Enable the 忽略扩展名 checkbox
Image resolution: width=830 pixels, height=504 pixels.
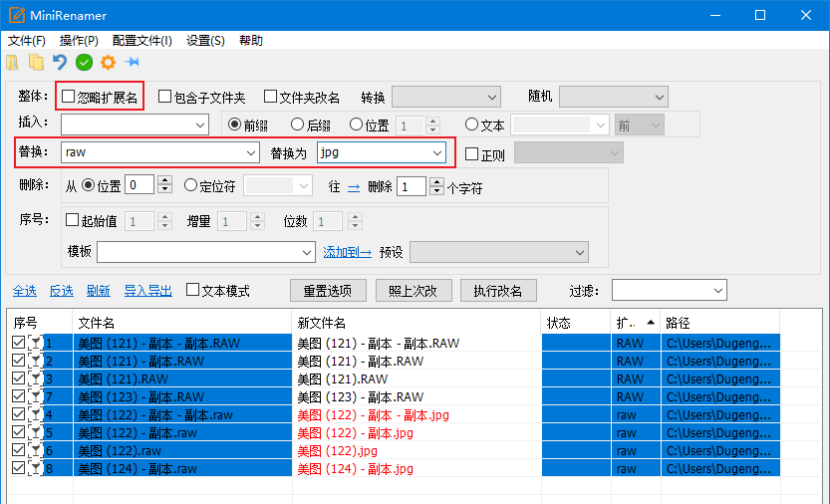(x=69, y=97)
